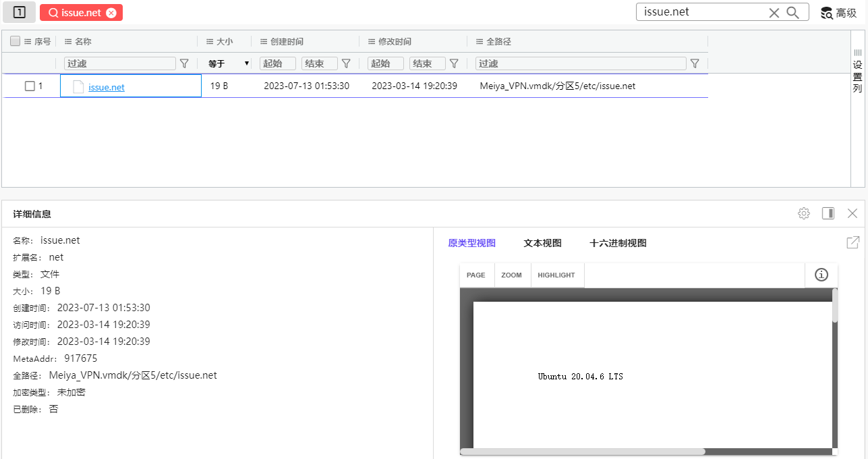Clear the issue.net search box text
This screenshot has width=868, height=459.
774,12
